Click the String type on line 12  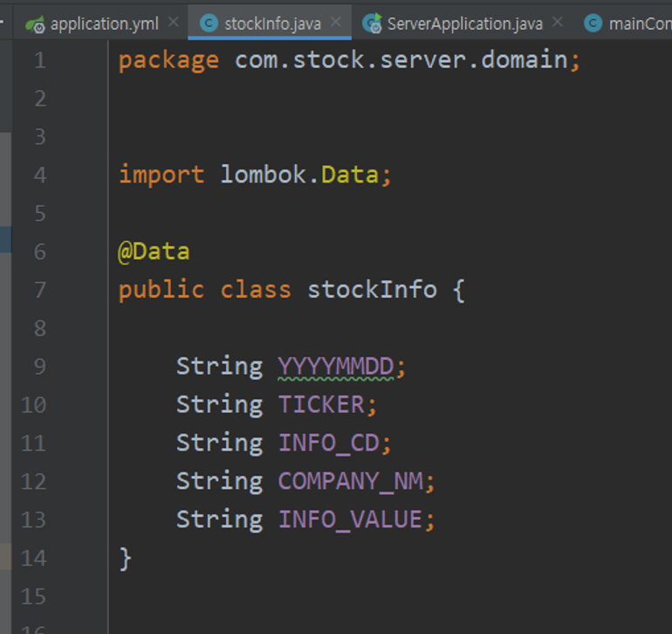[219, 482]
